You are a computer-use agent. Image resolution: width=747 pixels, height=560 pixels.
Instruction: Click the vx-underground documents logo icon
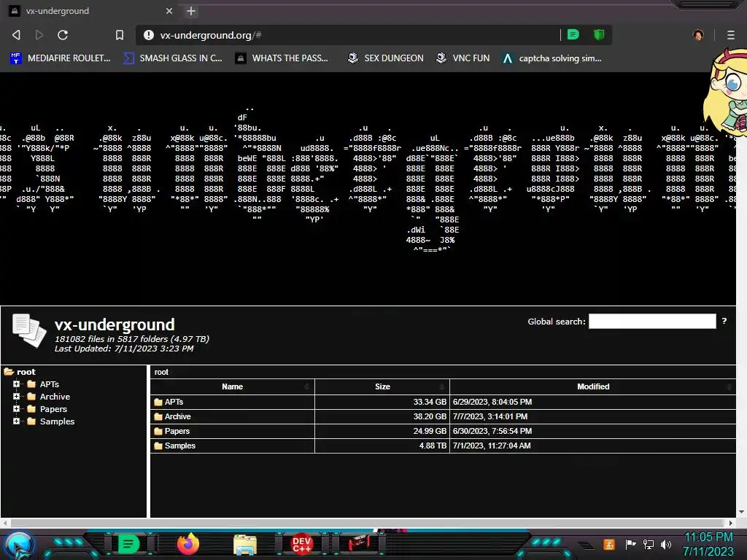[29, 330]
